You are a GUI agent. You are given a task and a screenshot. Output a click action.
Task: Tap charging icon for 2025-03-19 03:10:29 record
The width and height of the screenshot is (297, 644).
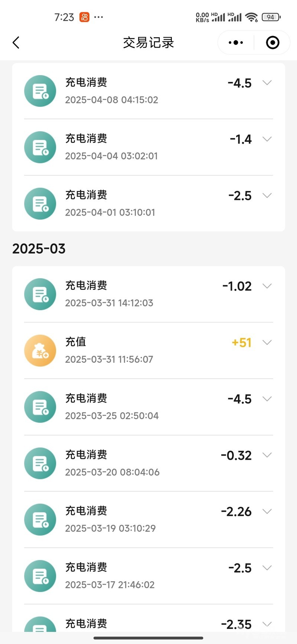tap(40, 520)
